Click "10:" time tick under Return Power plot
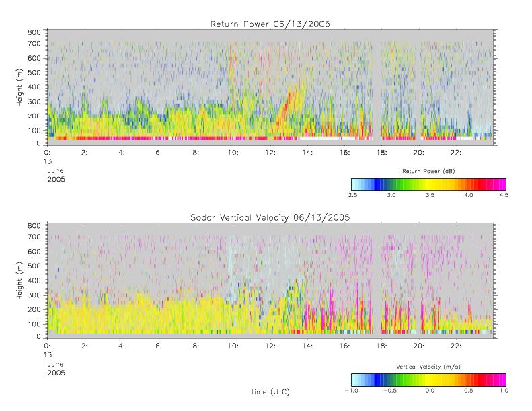Image resolution: width=532 pixels, height=411 pixels. (x=233, y=153)
